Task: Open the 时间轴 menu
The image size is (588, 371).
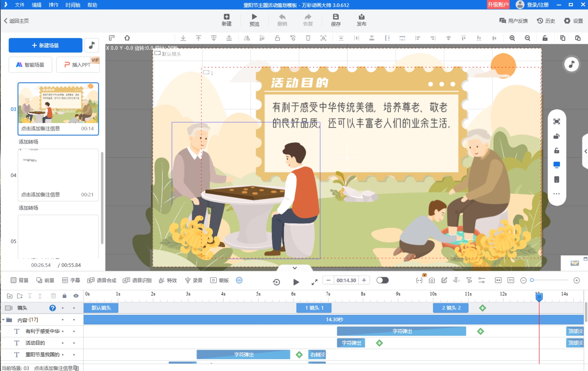Action: pos(73,5)
